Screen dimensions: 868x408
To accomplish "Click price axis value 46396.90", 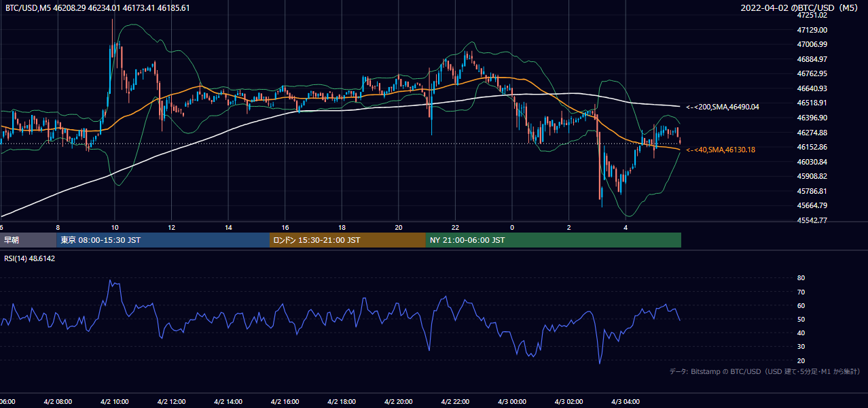I will (x=812, y=118).
